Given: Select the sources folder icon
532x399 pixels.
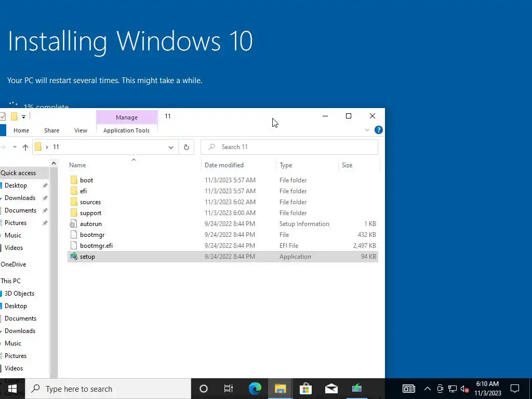Looking at the screenshot, I should [74, 202].
